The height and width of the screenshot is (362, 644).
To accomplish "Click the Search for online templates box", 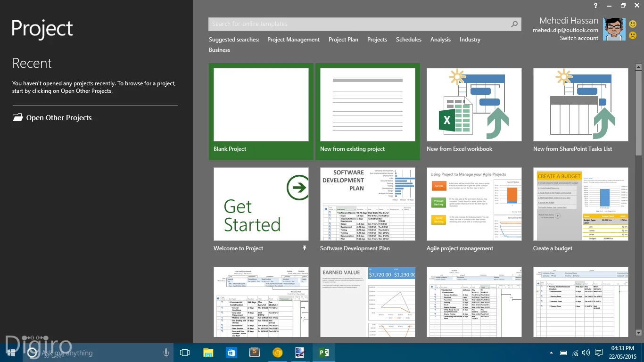I will click(365, 24).
